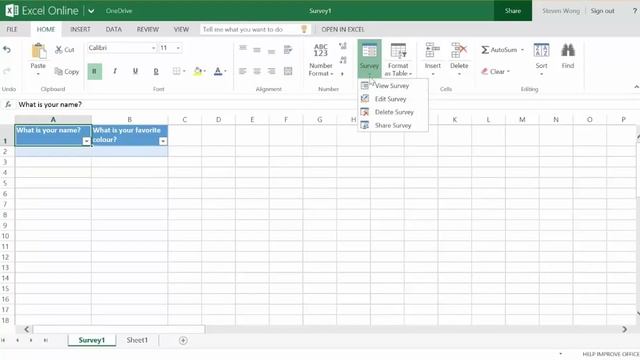Click inside Tell me what you want box
The width and height of the screenshot is (640, 360).
pos(255,29)
